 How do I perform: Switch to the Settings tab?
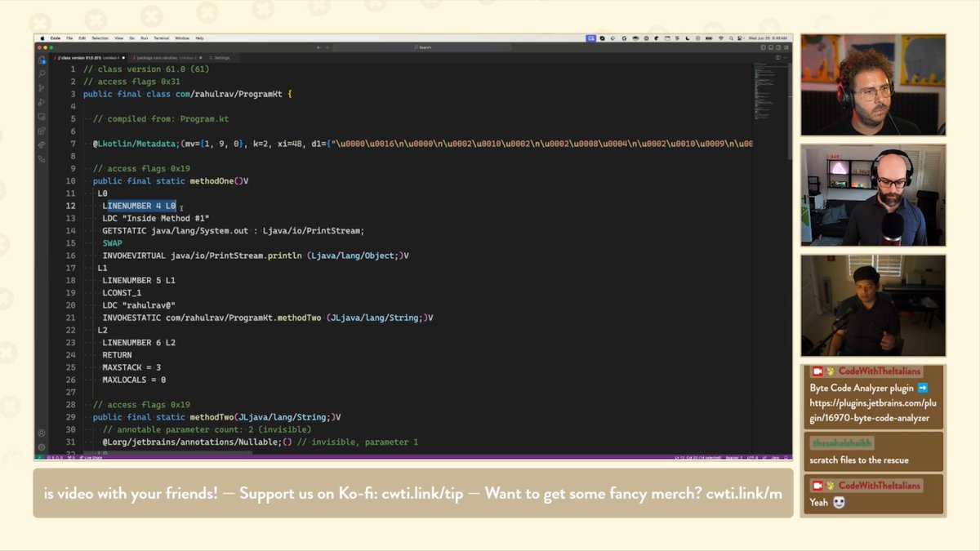point(220,57)
